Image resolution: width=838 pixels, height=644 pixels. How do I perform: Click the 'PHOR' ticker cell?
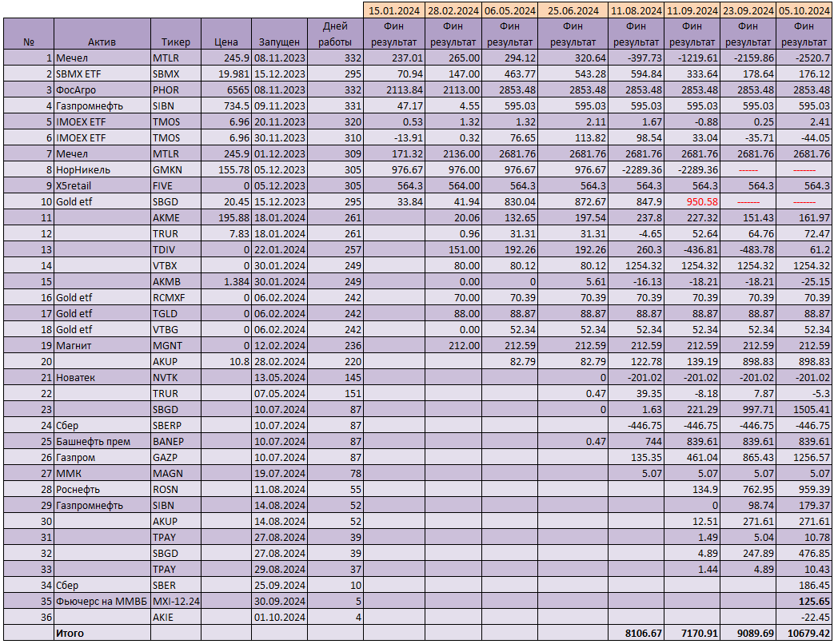click(x=176, y=89)
